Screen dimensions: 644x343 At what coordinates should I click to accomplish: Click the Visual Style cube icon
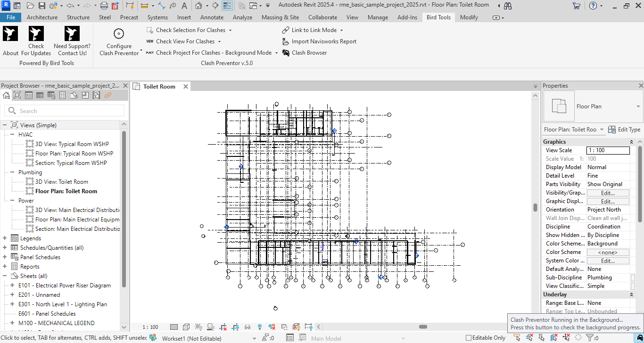(x=186, y=327)
